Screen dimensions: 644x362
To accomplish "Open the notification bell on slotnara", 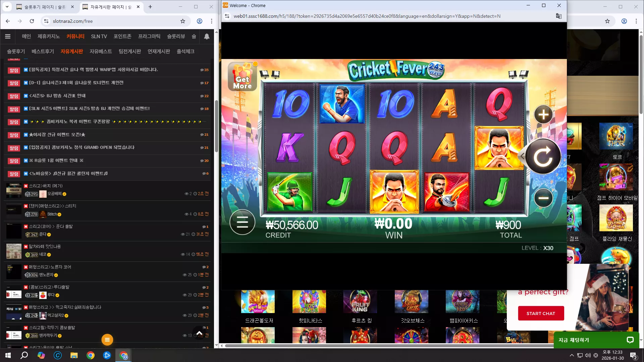I will [207, 36].
